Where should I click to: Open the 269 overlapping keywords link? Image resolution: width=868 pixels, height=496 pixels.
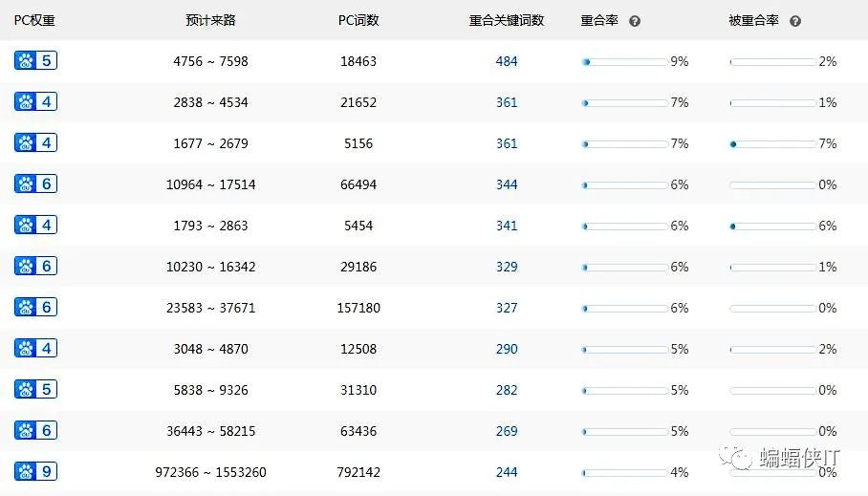(507, 431)
